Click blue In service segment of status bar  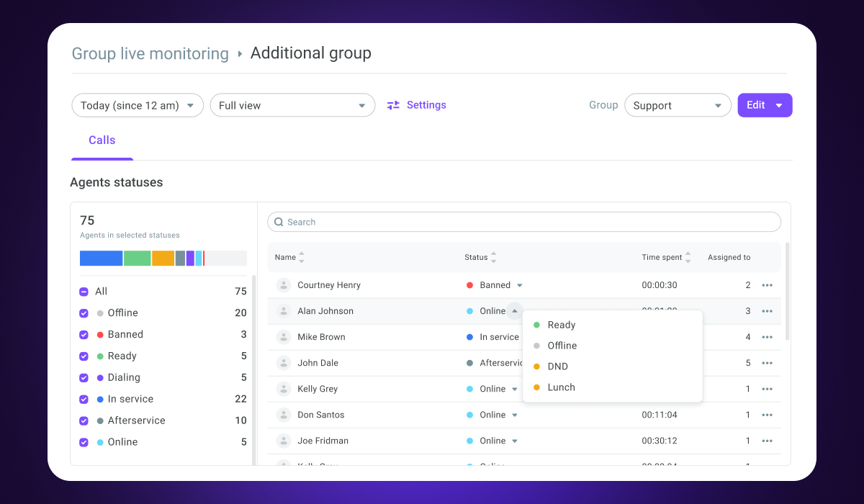tap(102, 258)
